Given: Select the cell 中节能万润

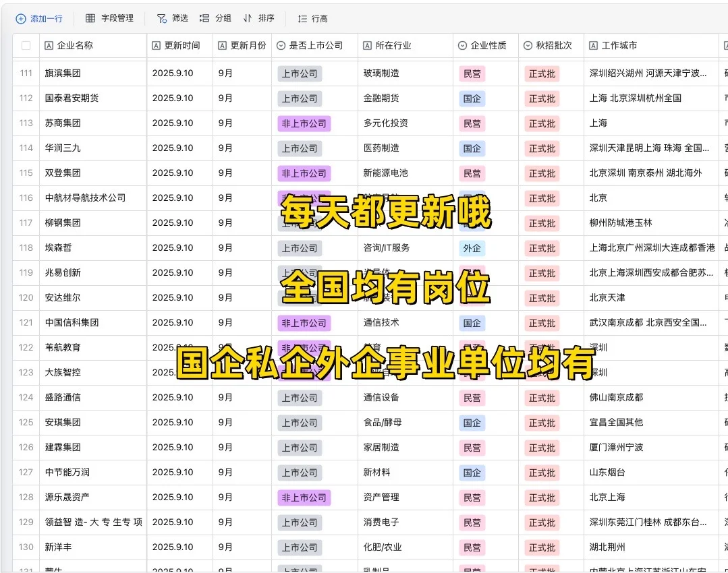Looking at the screenshot, I should (x=93, y=473).
